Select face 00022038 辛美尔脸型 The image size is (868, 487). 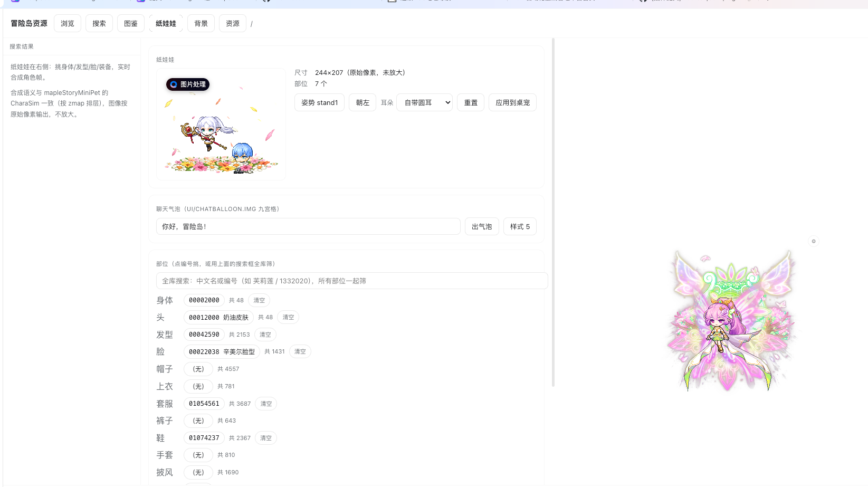pos(222,351)
